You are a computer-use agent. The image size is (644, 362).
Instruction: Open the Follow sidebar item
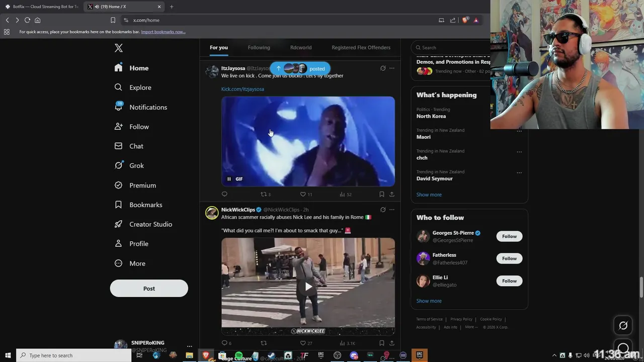pos(132,127)
